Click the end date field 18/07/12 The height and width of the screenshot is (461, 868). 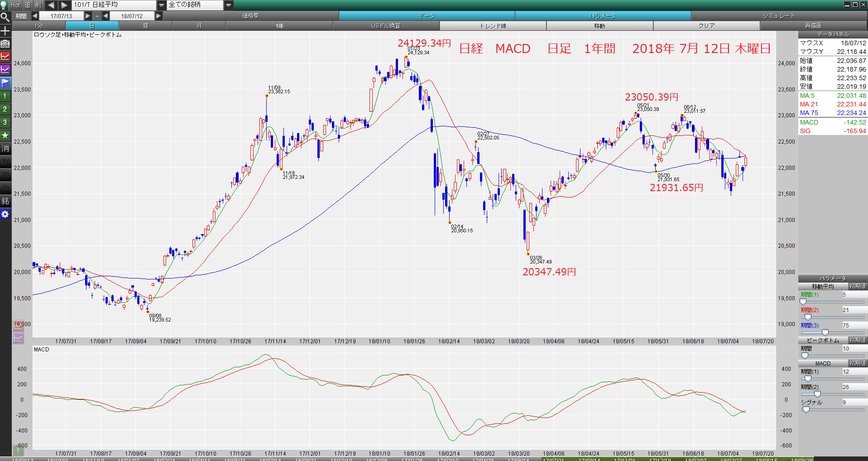(x=132, y=16)
